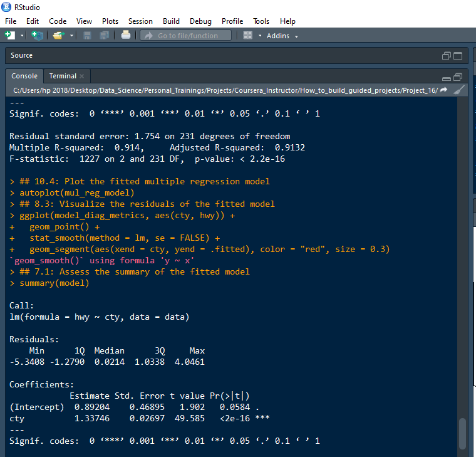Open the Build menu
Image resolution: width=476 pixels, height=457 pixels.
point(171,21)
